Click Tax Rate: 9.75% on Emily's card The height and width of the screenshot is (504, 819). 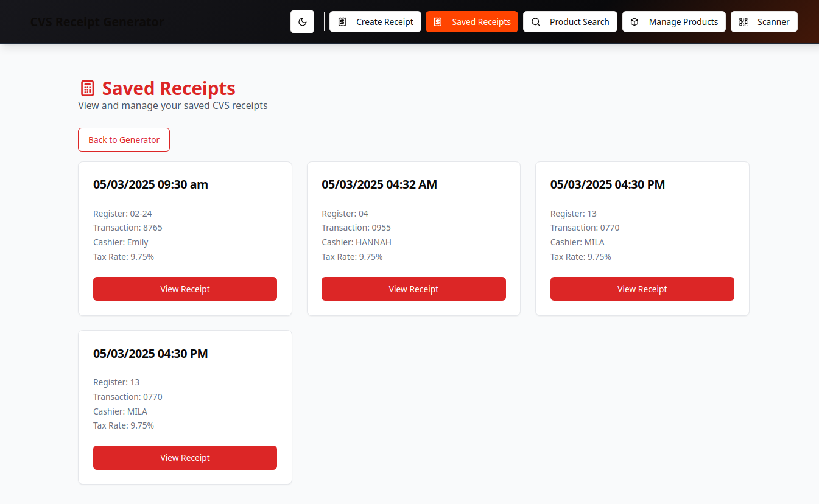coord(124,257)
